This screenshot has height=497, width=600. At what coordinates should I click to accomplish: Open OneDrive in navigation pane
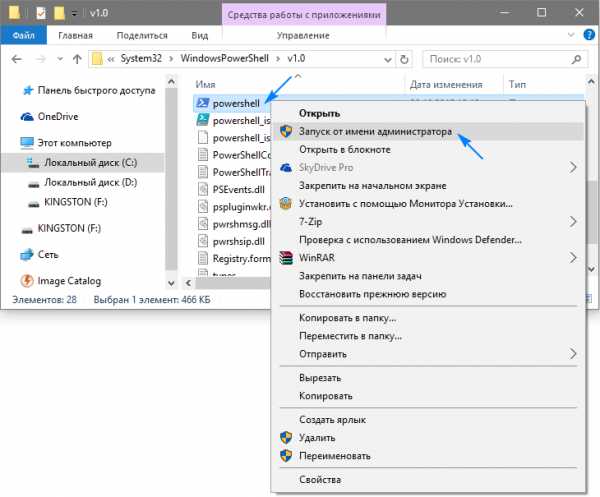58,116
